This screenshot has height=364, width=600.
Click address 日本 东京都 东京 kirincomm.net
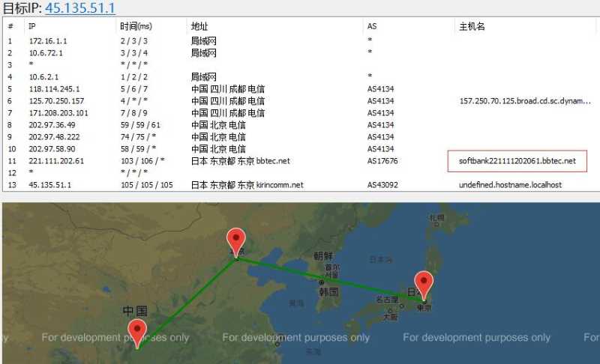coord(247,185)
